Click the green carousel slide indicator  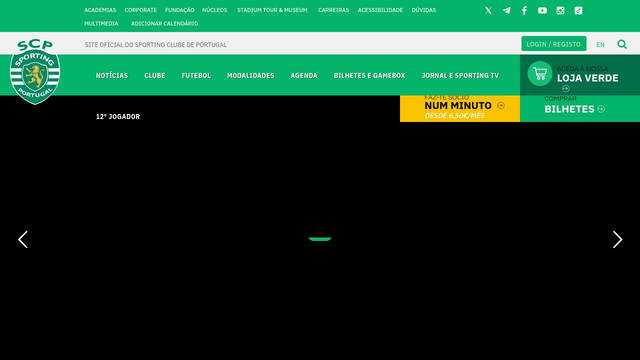(320, 239)
